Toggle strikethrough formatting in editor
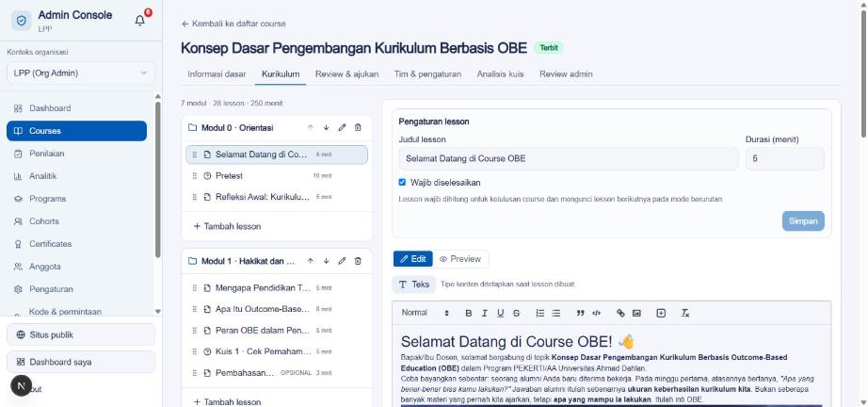 516,313
